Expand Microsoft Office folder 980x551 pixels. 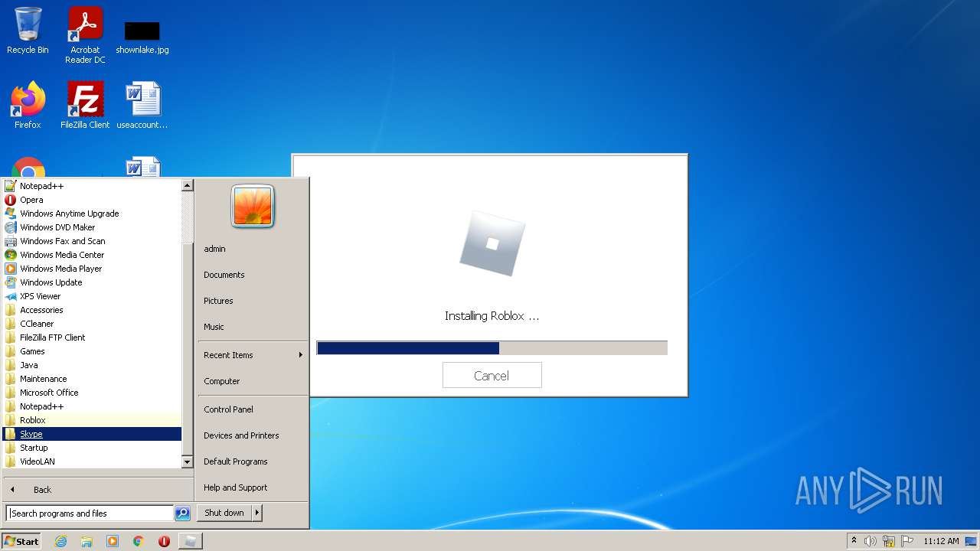[92, 393]
